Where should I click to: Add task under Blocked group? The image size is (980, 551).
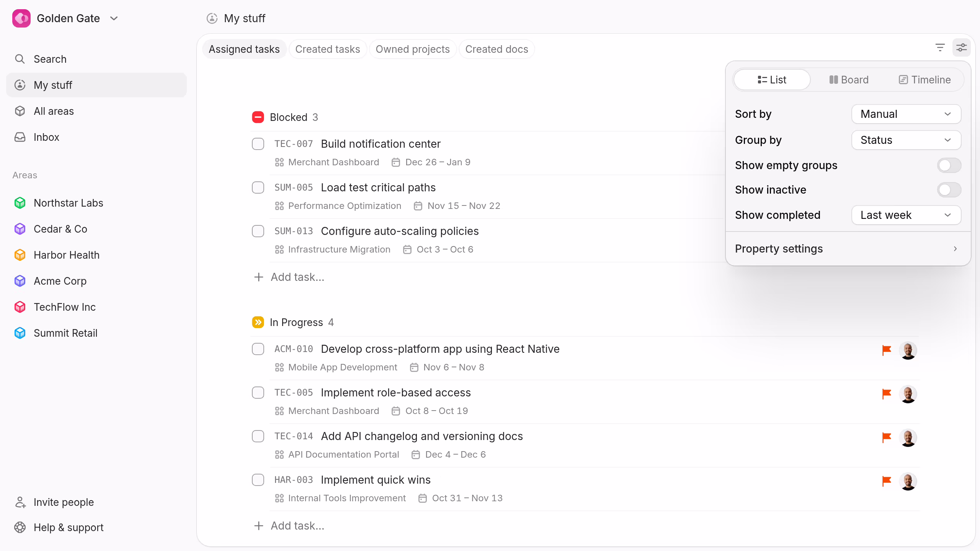289,277
